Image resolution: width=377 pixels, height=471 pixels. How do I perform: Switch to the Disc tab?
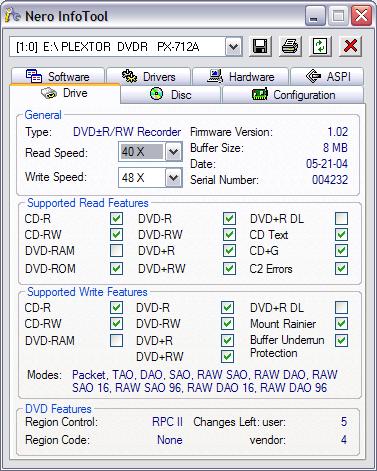pos(170,95)
